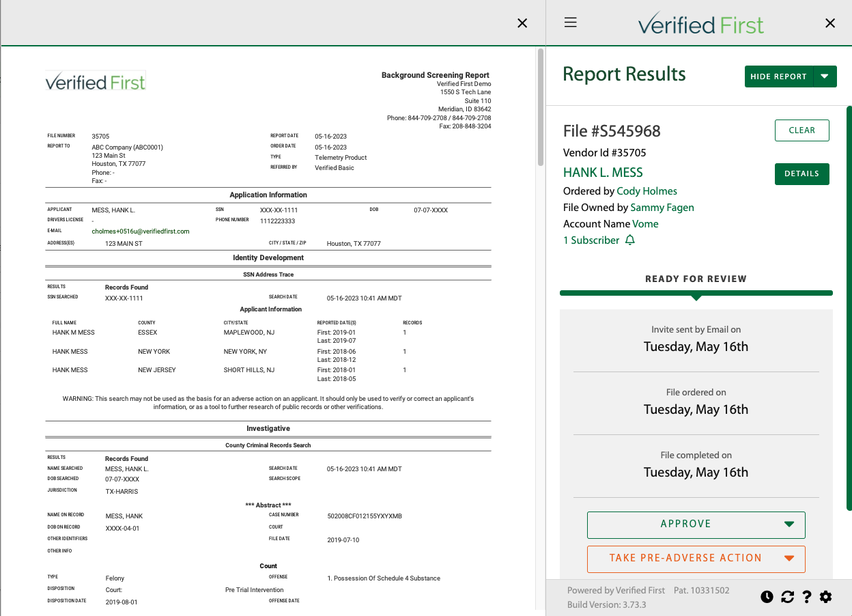Expand the Hide Report dropdown arrow
Screen dimensions: 852x616
825,76
